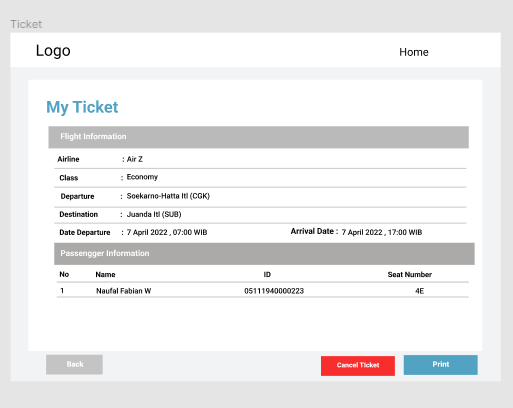513x408 pixels.
Task: Click the Logo in the header
Action: click(x=53, y=51)
